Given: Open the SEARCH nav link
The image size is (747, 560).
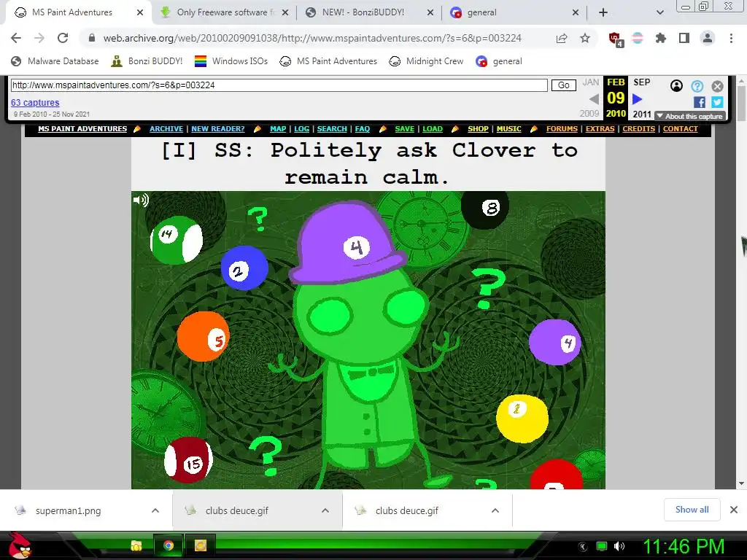Looking at the screenshot, I should (332, 129).
